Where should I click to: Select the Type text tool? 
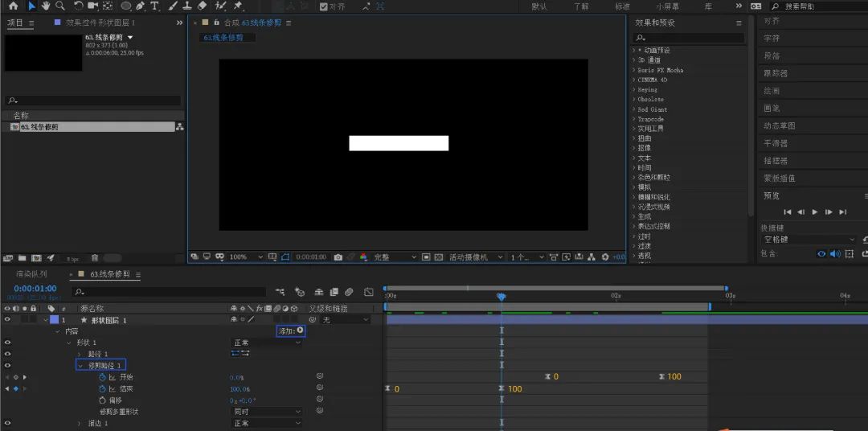pyautogui.click(x=154, y=6)
